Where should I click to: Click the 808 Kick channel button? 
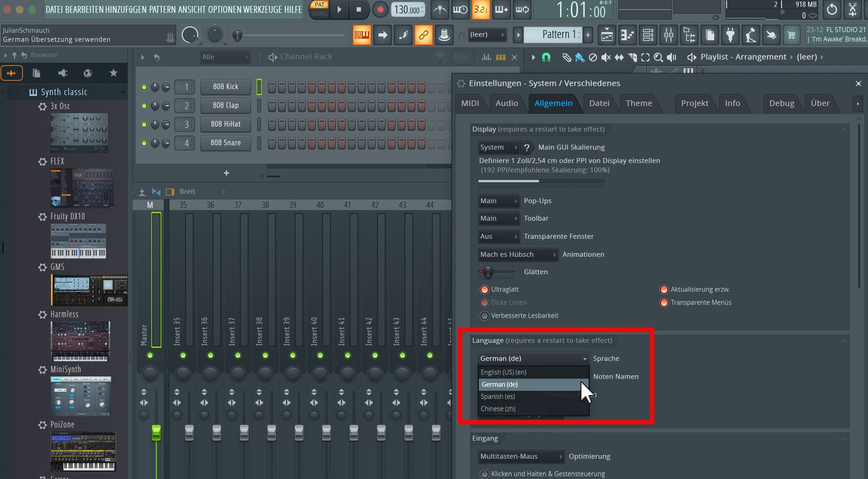[x=225, y=87]
